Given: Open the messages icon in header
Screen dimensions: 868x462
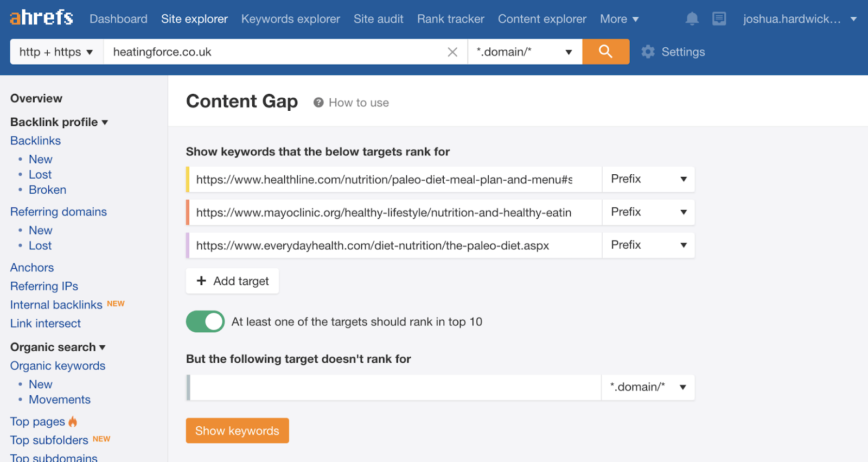Looking at the screenshot, I should coord(719,19).
